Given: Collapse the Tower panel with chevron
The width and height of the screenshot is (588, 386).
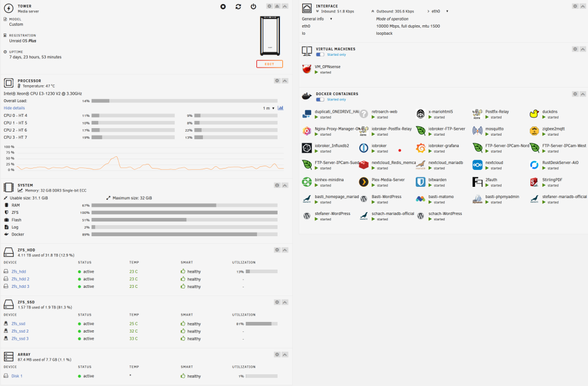Looking at the screenshot, I should [285, 6].
